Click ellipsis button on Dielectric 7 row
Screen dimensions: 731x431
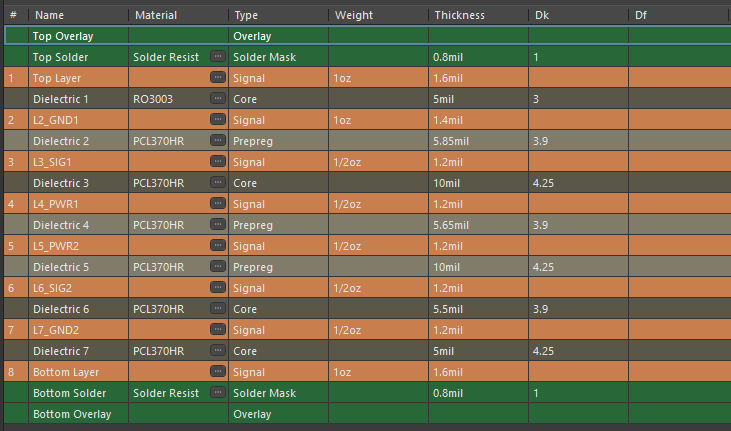217,351
